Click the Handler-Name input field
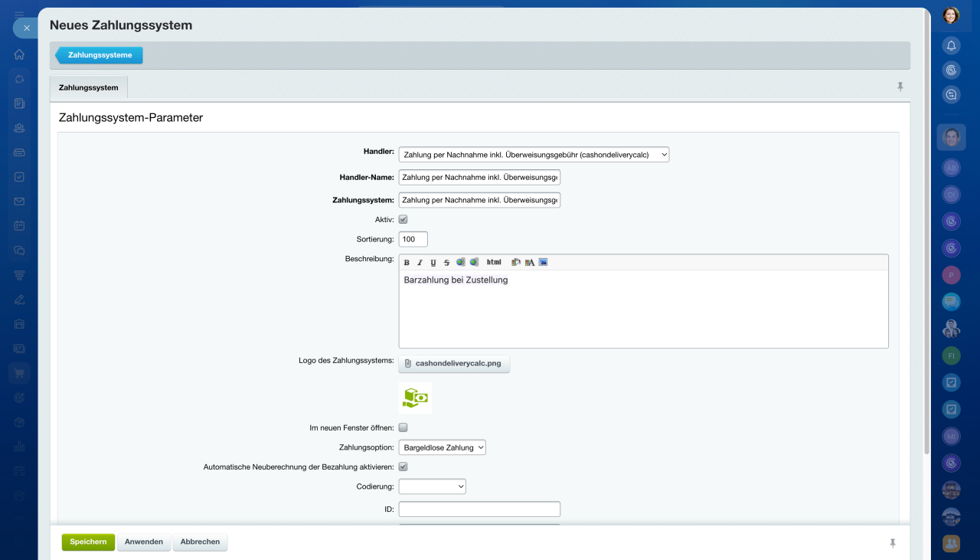This screenshot has height=560, width=980. click(x=480, y=177)
